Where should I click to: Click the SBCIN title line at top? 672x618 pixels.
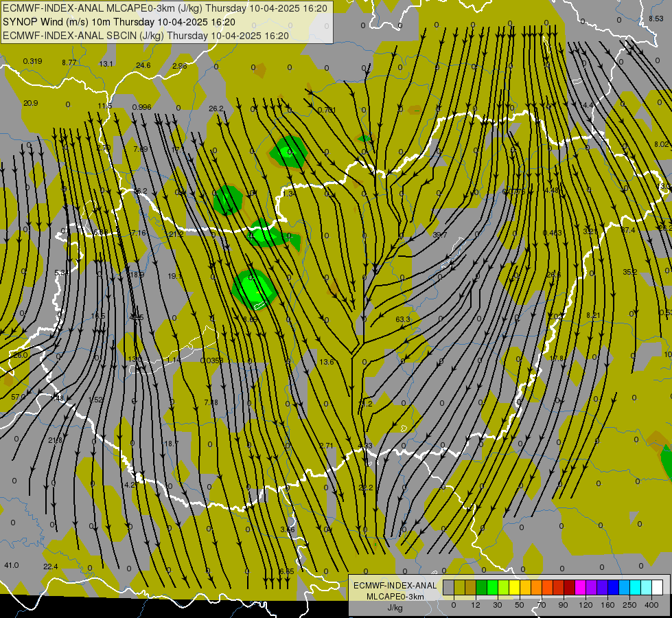click(146, 36)
